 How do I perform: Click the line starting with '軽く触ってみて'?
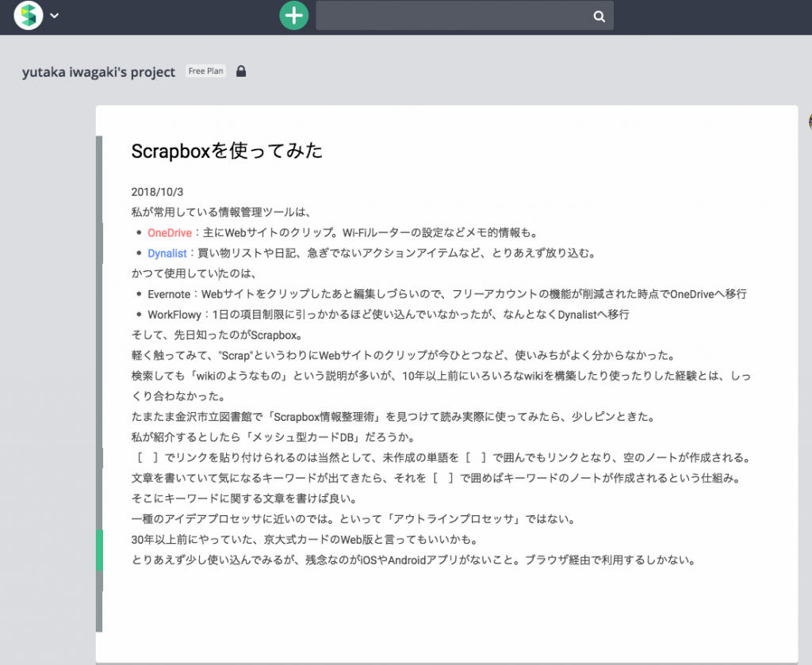click(404, 356)
